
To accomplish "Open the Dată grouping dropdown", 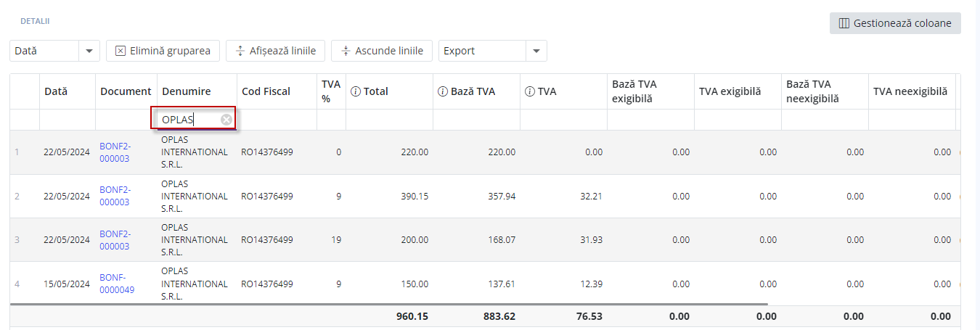I will click(x=89, y=51).
